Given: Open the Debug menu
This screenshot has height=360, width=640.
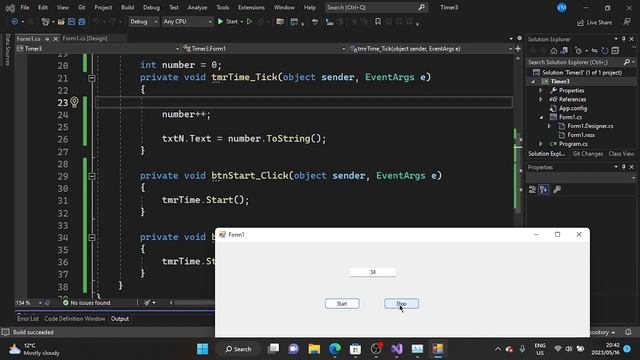Looking at the screenshot, I should 151,7.
